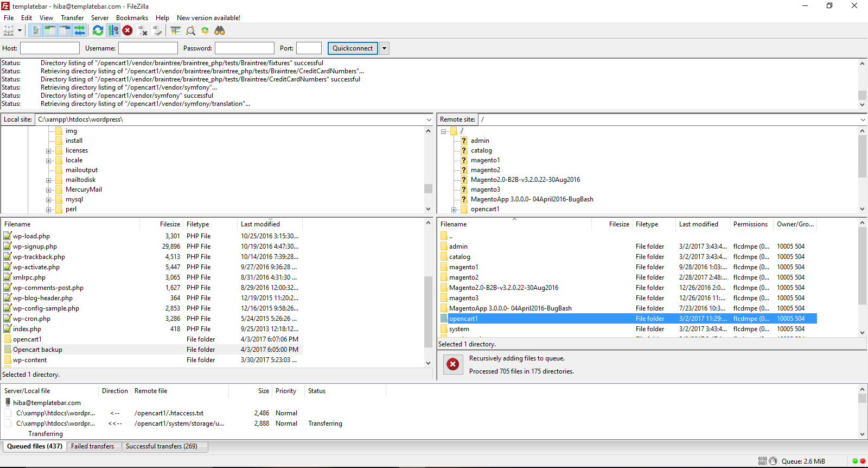Viewport: 868px width, 468px height.
Task: Select the magento3 folder in remote list
Action: [464, 298]
